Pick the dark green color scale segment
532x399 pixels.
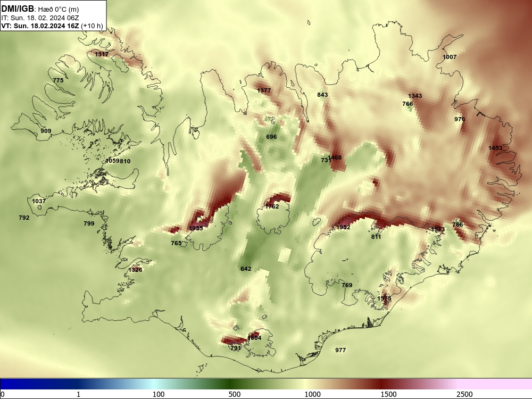click(x=231, y=384)
